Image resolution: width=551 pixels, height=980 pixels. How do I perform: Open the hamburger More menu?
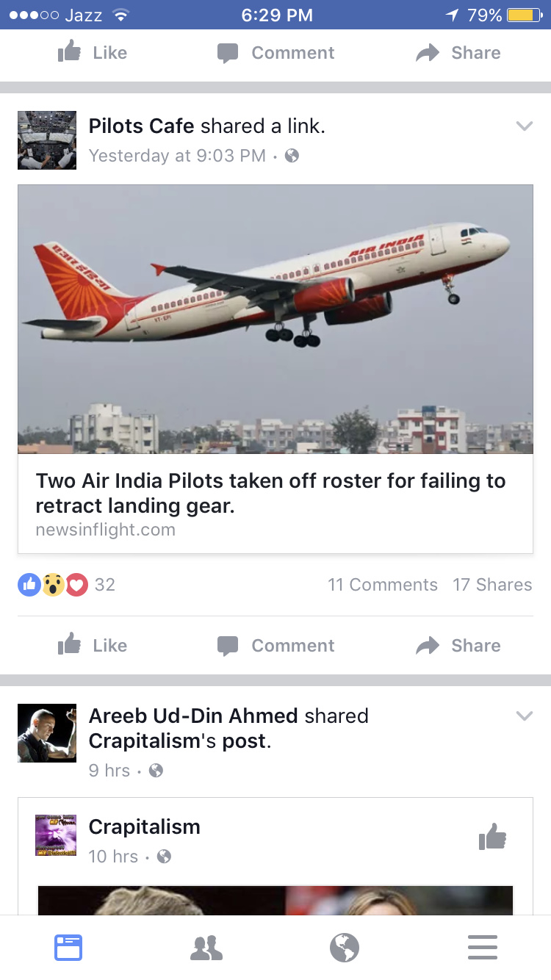tap(483, 948)
